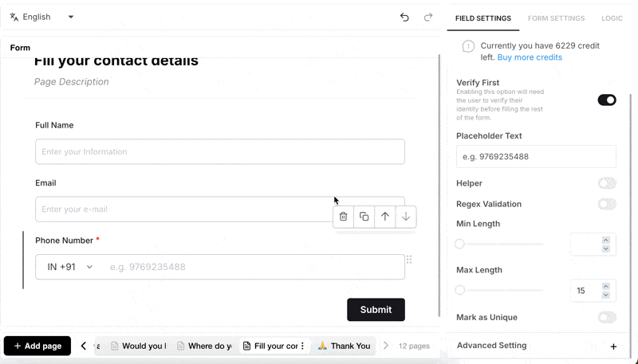Enable the Regex Validation toggle
The width and height of the screenshot is (638, 364).
point(607,204)
